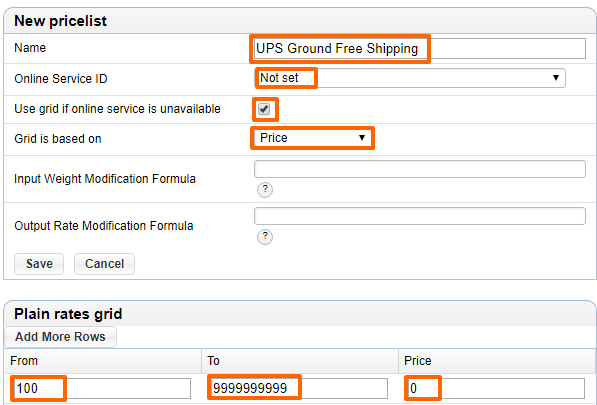Click the 'Use grid if online service is unavailable' label
The height and width of the screenshot is (405, 597).
click(117, 109)
